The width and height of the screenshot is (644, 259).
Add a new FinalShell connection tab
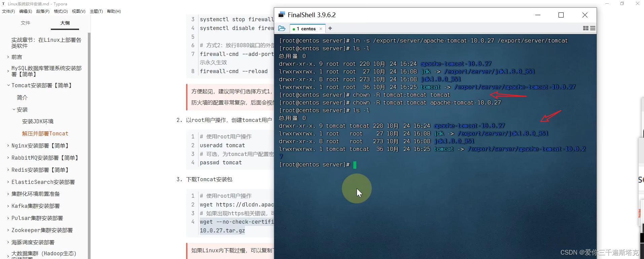click(330, 29)
